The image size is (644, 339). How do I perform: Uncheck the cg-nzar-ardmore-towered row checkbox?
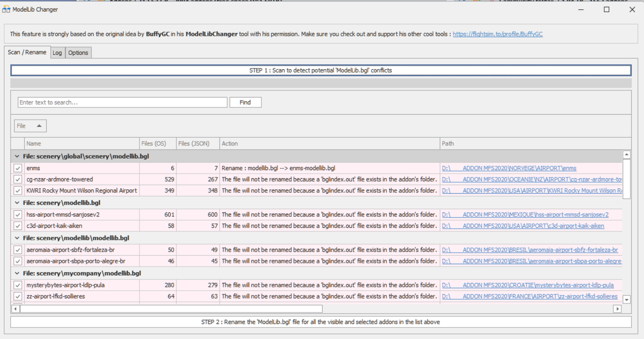click(18, 179)
